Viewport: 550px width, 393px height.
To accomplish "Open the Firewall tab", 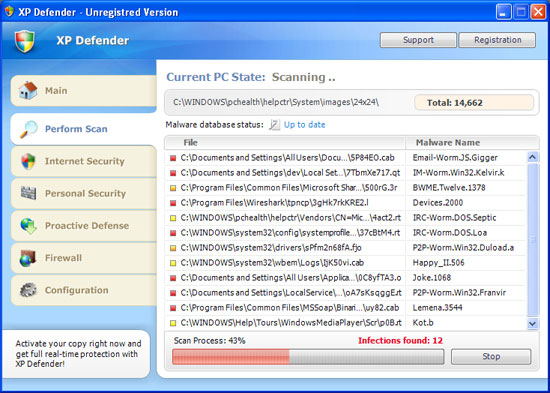I will [x=83, y=258].
